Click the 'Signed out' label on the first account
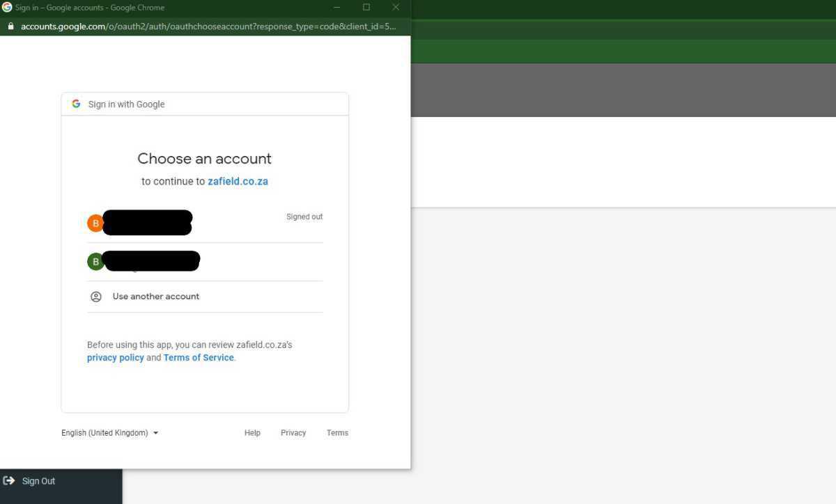836x504 pixels. click(x=304, y=216)
